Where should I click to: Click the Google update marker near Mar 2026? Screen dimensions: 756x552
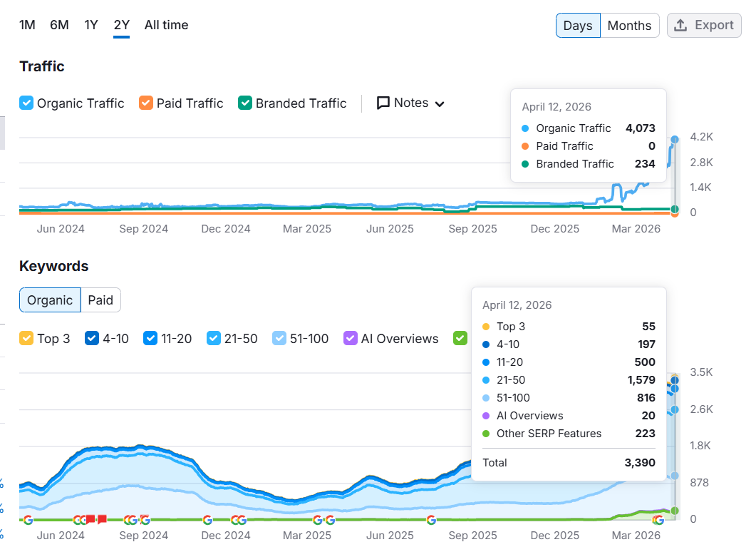pos(657,519)
